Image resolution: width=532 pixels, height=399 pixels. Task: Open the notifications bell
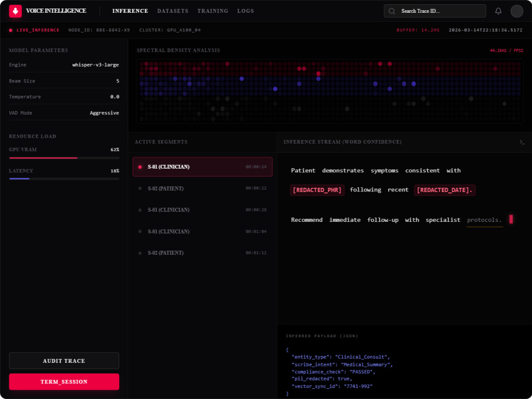click(498, 11)
